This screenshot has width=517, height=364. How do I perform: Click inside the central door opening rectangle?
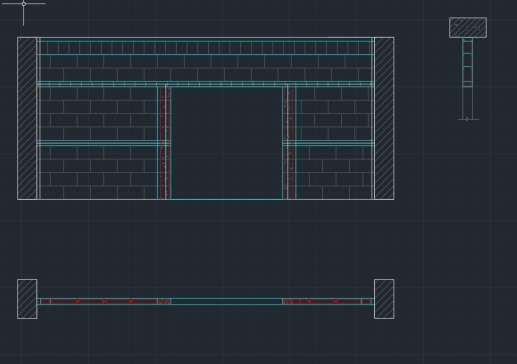(x=227, y=143)
